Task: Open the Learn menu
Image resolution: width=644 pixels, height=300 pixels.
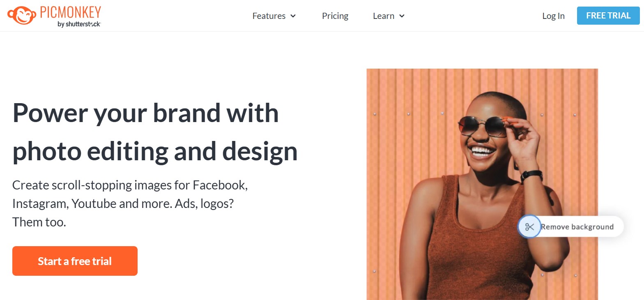Action: tap(384, 16)
